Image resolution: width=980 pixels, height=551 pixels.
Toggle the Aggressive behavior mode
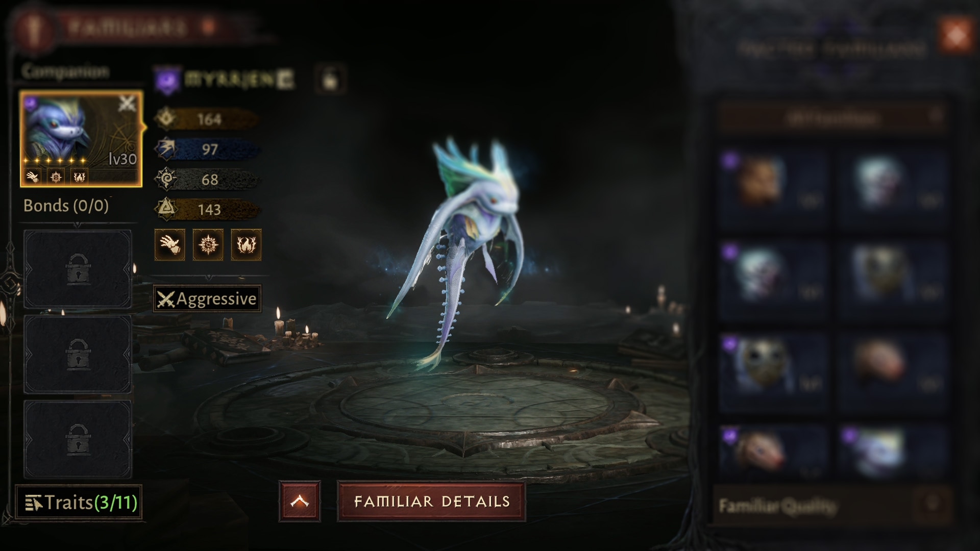207,298
